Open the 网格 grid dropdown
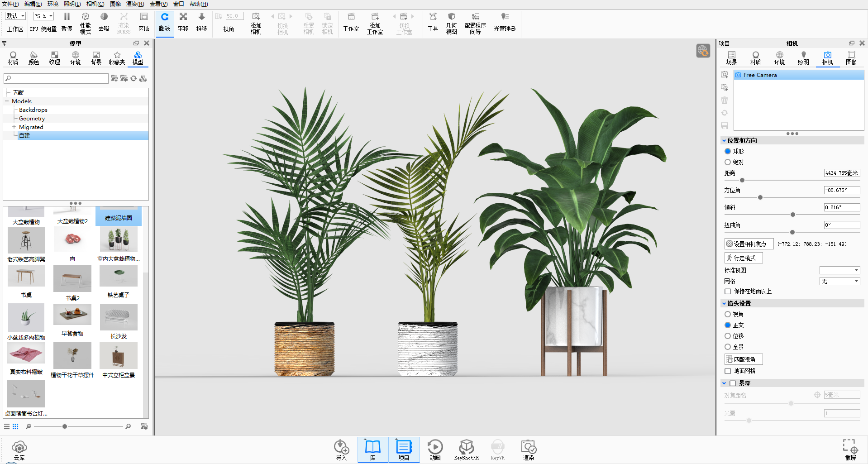The width and height of the screenshot is (868, 464). pyautogui.click(x=839, y=281)
